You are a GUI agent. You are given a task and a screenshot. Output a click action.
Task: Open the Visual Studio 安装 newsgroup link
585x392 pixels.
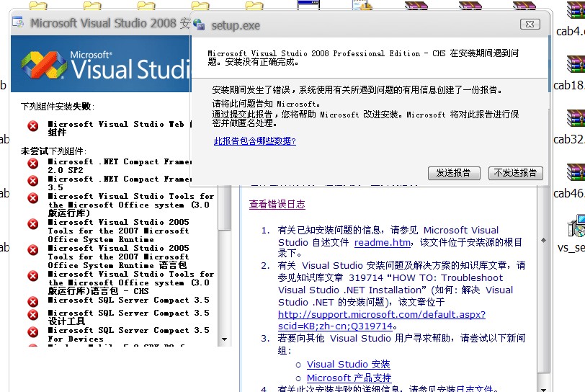349,364
